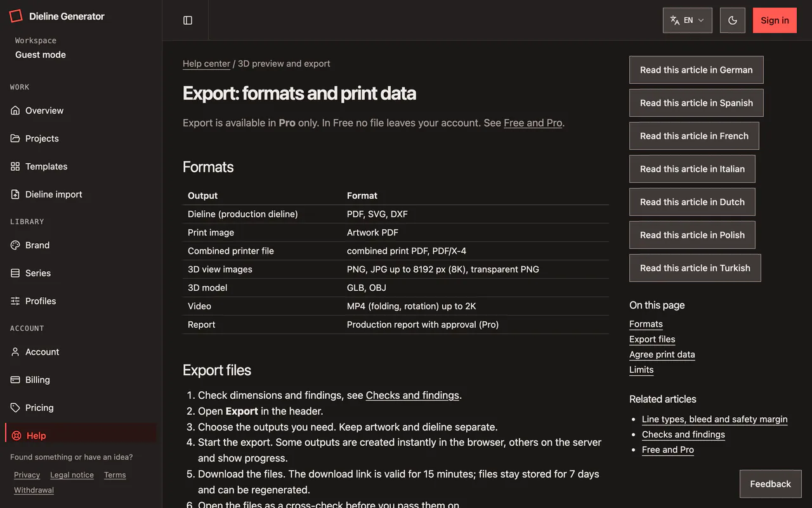Click the Account person icon

pos(15,352)
